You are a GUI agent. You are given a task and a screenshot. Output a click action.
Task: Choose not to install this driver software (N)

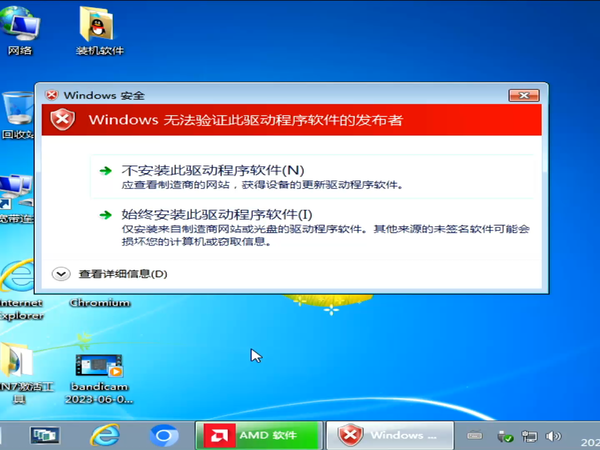coord(312,176)
